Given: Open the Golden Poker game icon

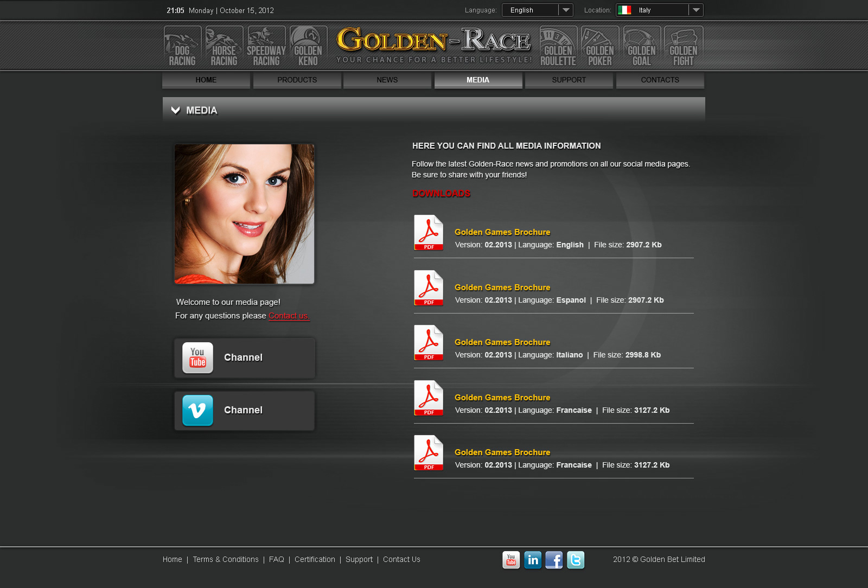Looking at the screenshot, I should pyautogui.click(x=600, y=47).
